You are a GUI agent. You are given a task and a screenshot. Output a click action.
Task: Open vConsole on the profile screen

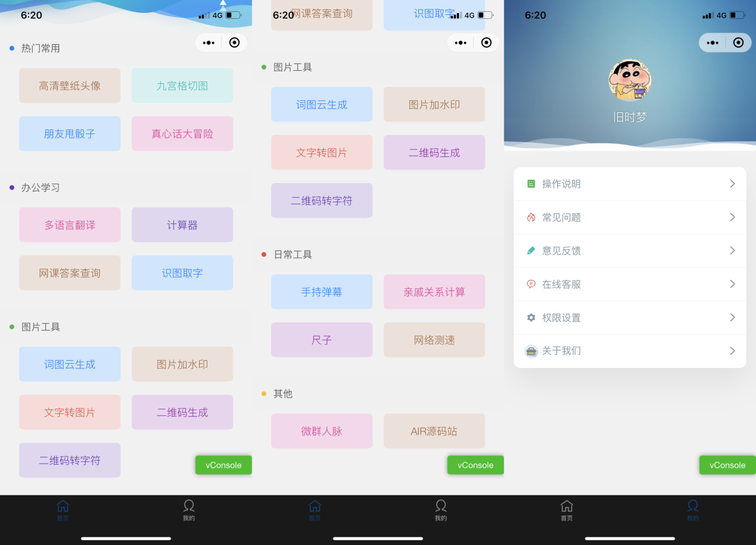coord(727,465)
